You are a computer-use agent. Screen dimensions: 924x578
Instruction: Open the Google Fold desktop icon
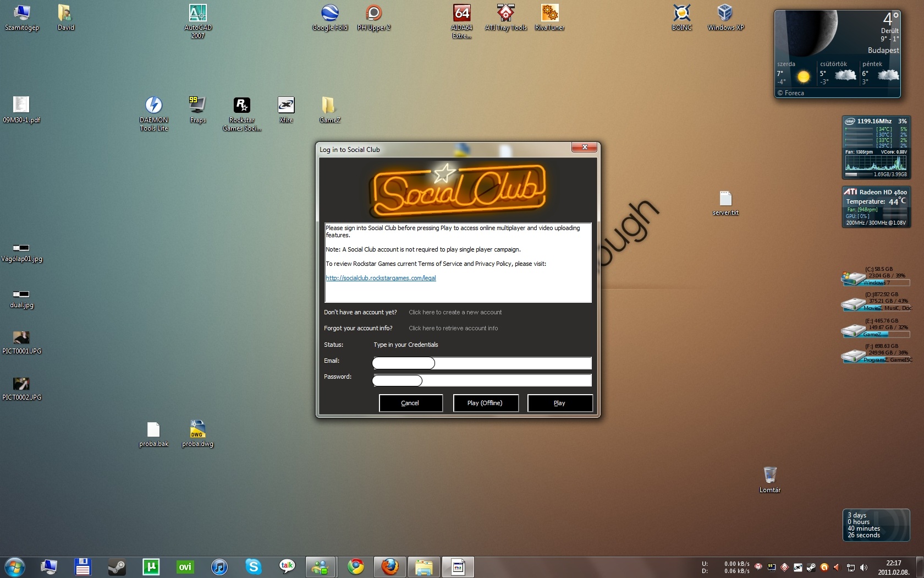(329, 18)
